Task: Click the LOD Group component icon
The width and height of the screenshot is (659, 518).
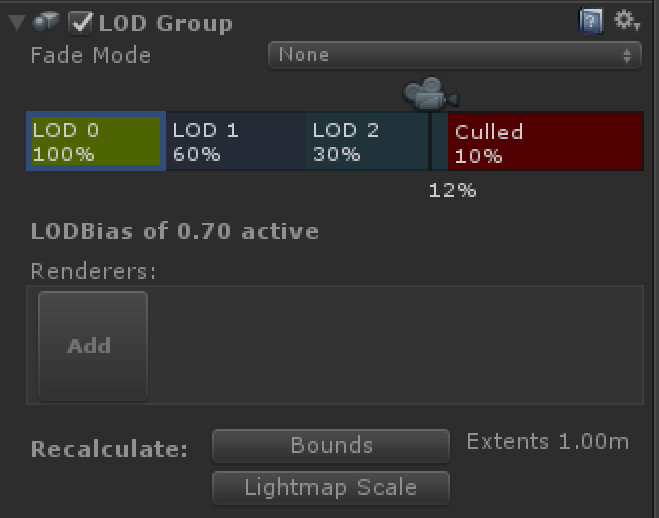Action: [x=46, y=22]
